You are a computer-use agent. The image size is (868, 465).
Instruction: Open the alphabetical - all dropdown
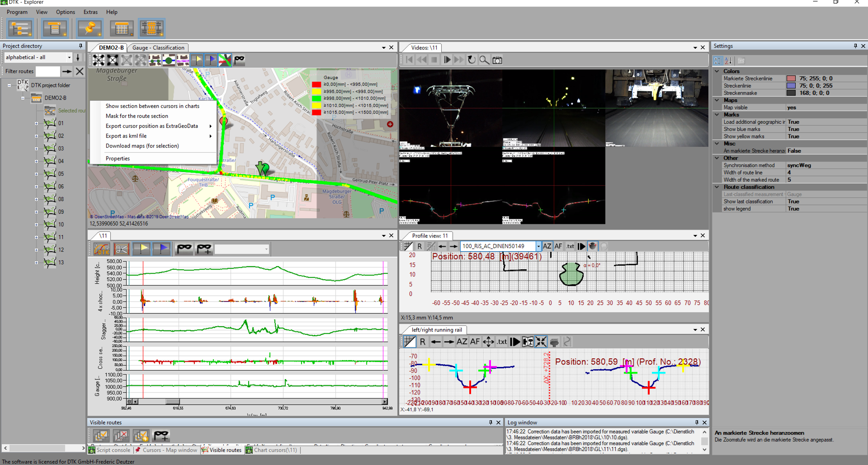tap(69, 57)
